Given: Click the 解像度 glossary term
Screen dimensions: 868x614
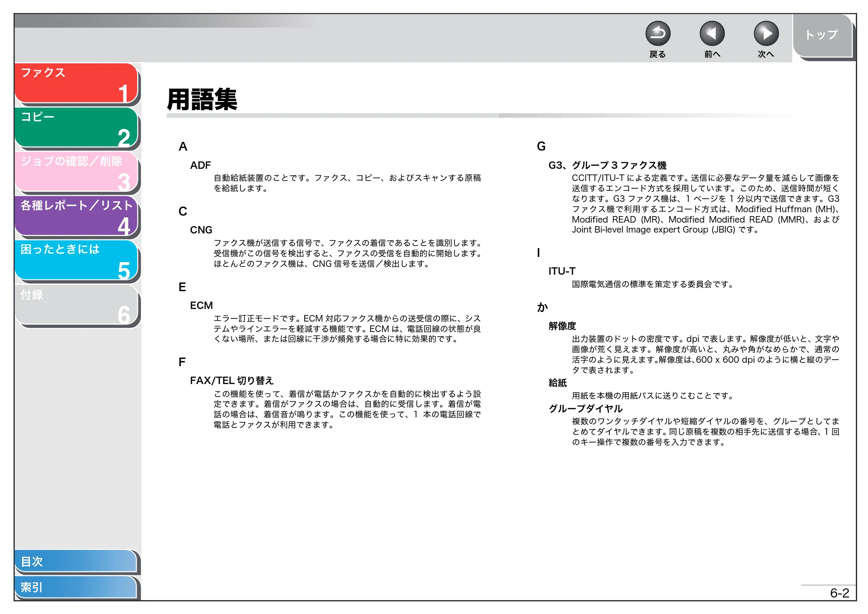Looking at the screenshot, I should [x=562, y=326].
